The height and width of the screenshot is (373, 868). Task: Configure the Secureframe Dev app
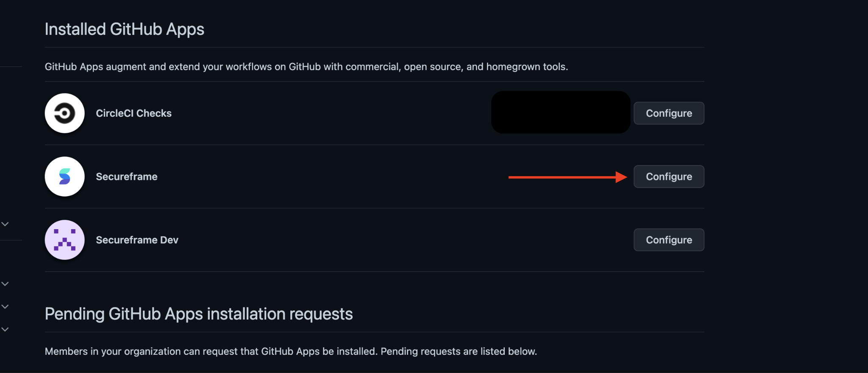coord(669,240)
